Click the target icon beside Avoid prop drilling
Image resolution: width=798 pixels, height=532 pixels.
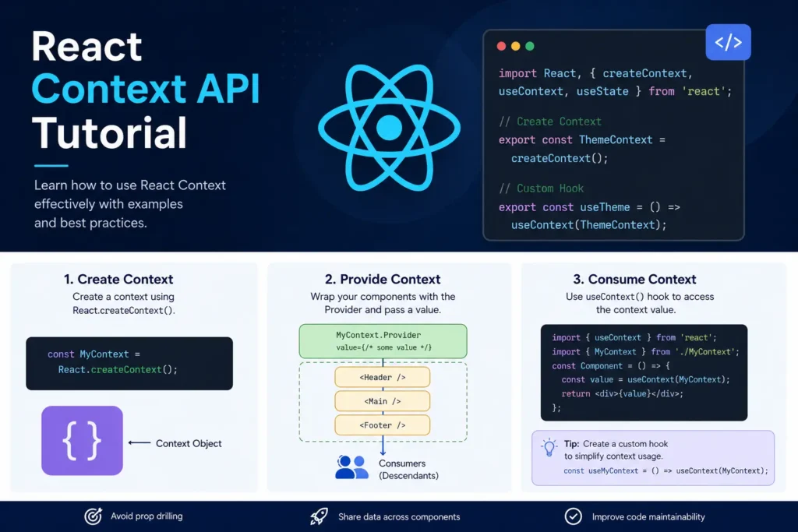tap(94, 516)
